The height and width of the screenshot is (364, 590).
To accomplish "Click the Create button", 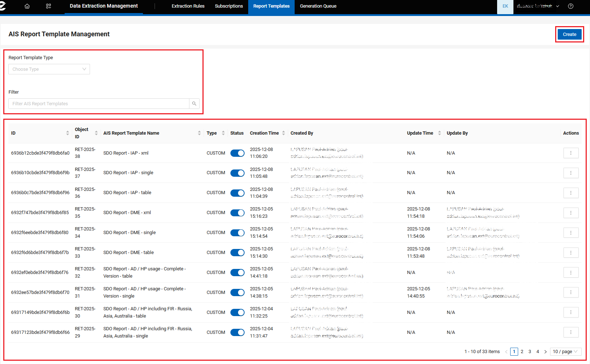I will click(570, 34).
